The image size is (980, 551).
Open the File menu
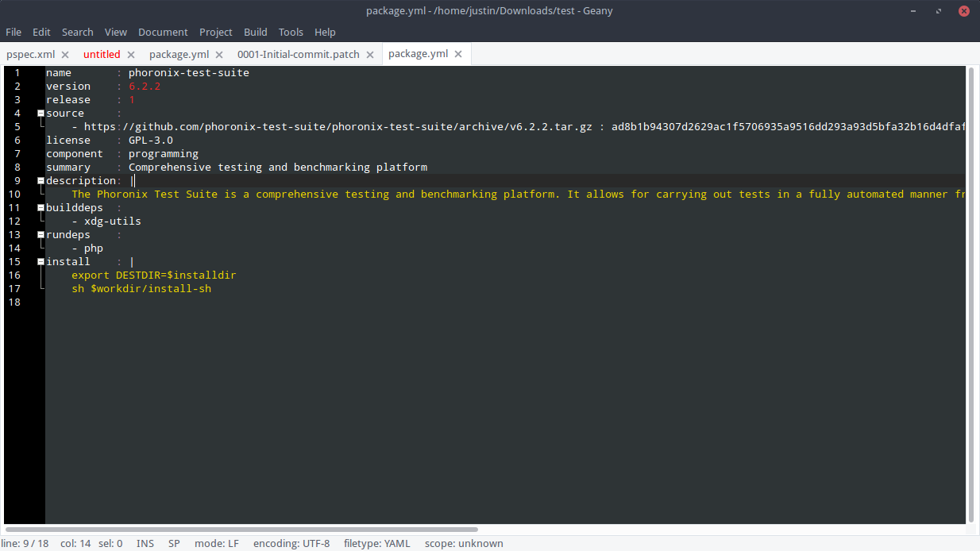pos(14,33)
